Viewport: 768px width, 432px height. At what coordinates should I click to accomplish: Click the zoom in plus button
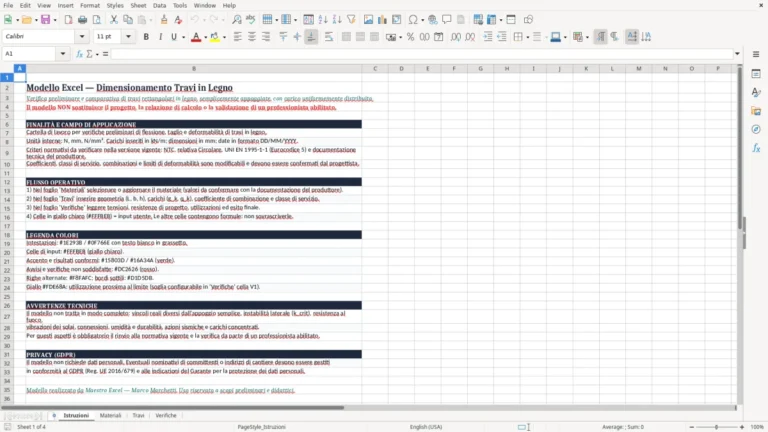click(x=742, y=427)
